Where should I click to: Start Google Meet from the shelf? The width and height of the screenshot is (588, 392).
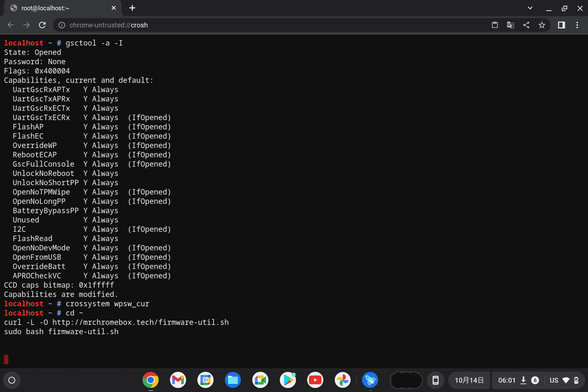tap(260, 380)
